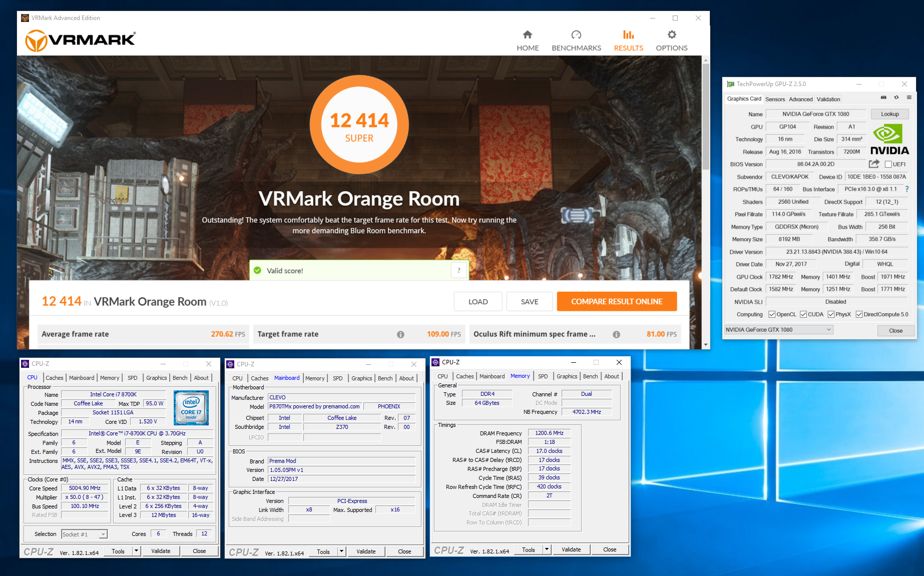The width and height of the screenshot is (924, 576).
Task: Click Close button in CPU-Z Mainboard window
Action: pyautogui.click(x=404, y=551)
